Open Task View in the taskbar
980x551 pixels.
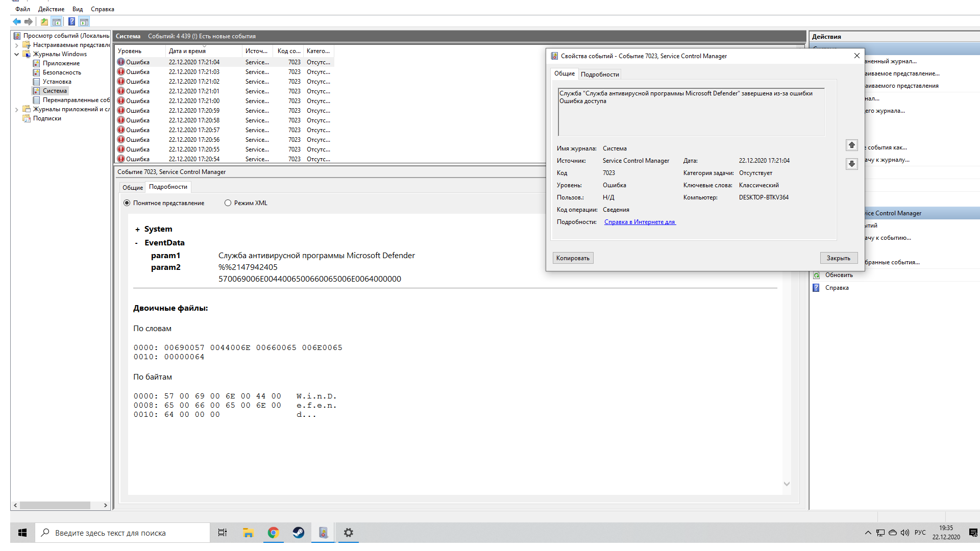pos(223,533)
